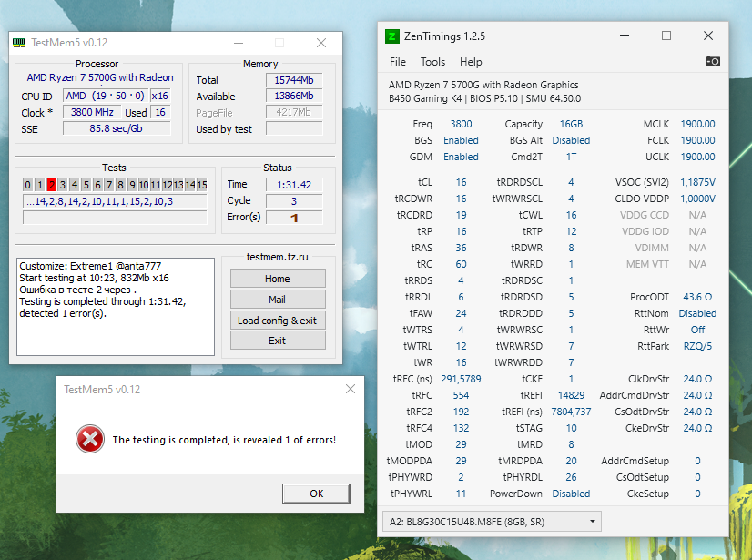Minimize the ZenTimings window
The height and width of the screenshot is (560, 752).
(624, 36)
